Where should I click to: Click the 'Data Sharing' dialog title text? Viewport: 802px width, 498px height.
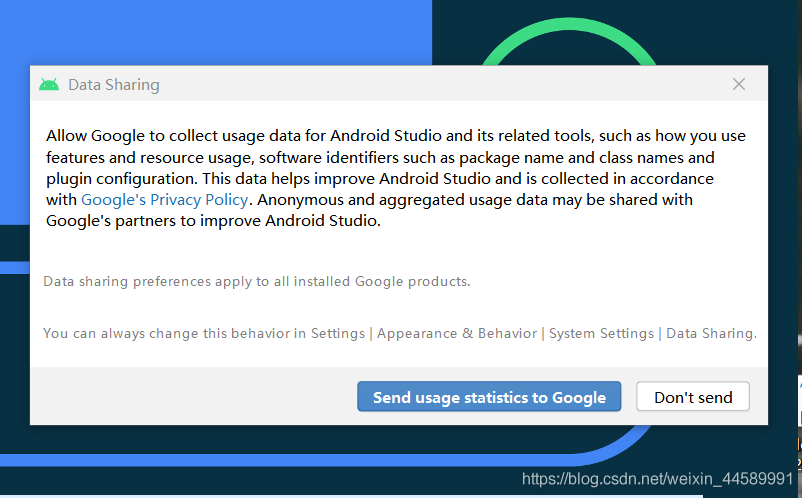[x=114, y=85]
